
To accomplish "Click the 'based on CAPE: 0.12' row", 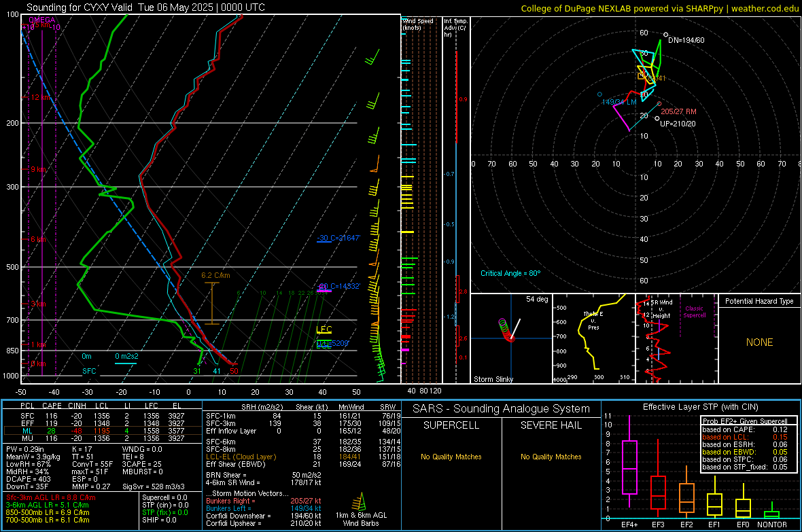I will tap(745, 429).
